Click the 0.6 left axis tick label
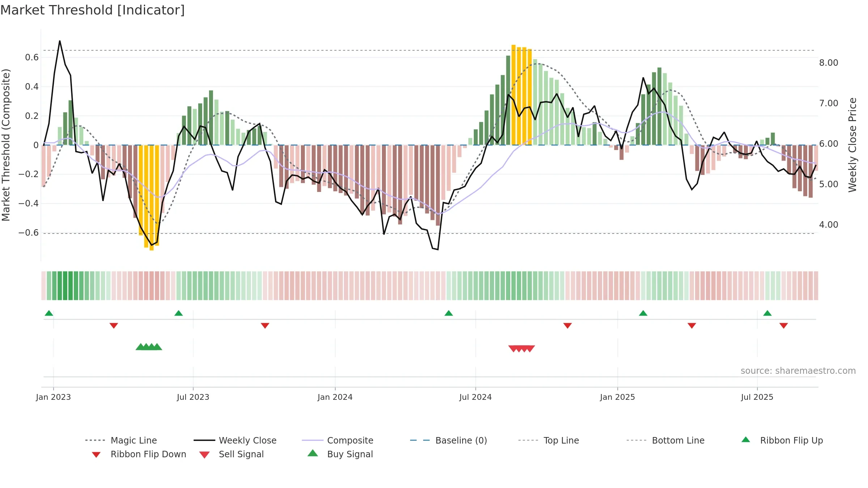Viewport: 868px width, 488px height. tap(32, 57)
